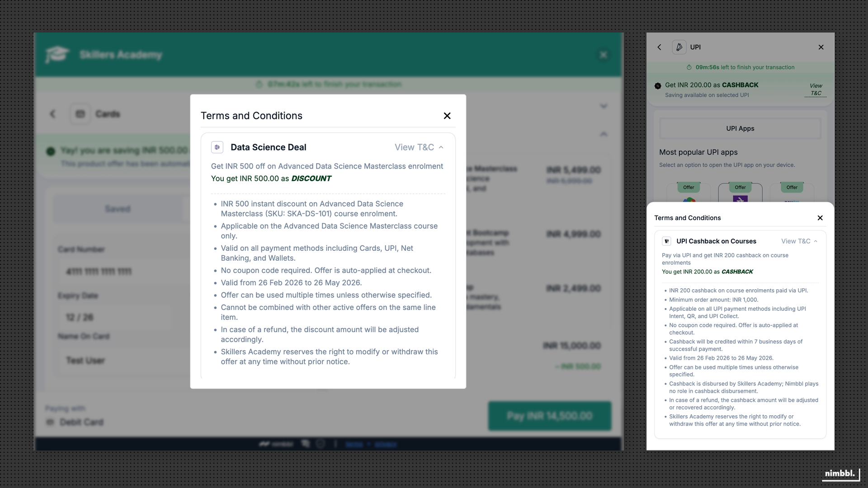Click the Pay INR 14,500.00 button
Viewport: 868px width, 488px height.
pyautogui.click(x=550, y=415)
